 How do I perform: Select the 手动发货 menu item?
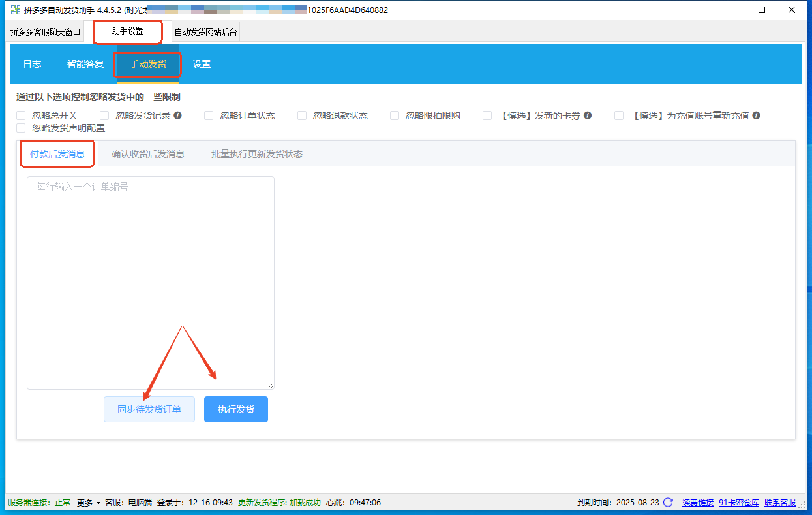coord(148,64)
